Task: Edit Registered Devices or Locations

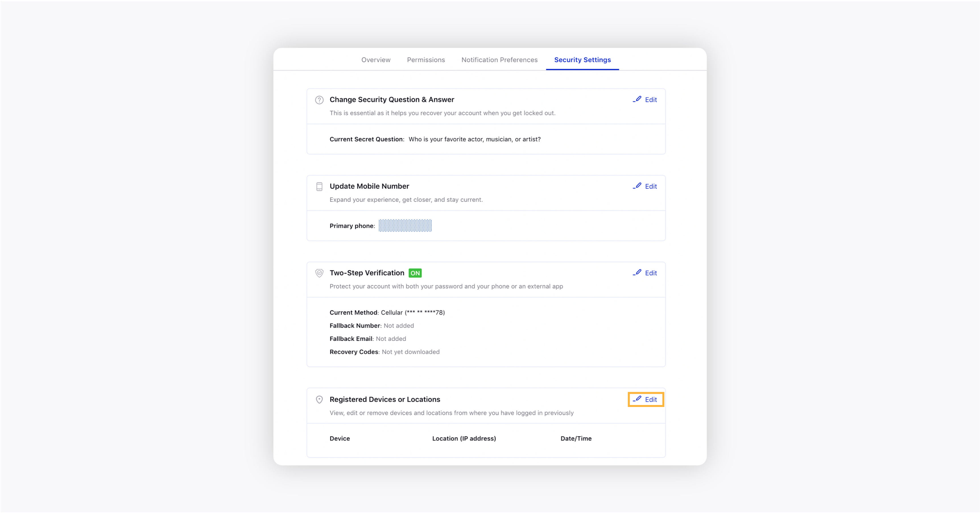Action: [646, 400]
